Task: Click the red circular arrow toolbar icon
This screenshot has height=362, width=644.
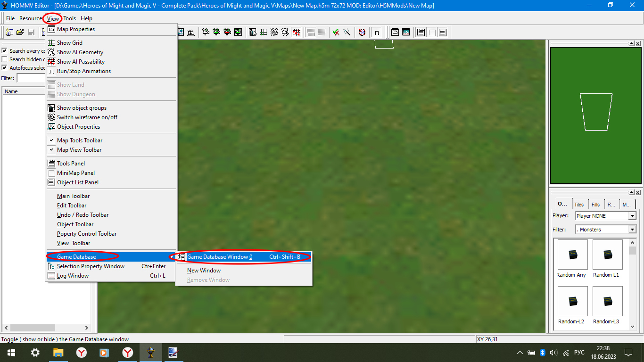Action: click(362, 32)
